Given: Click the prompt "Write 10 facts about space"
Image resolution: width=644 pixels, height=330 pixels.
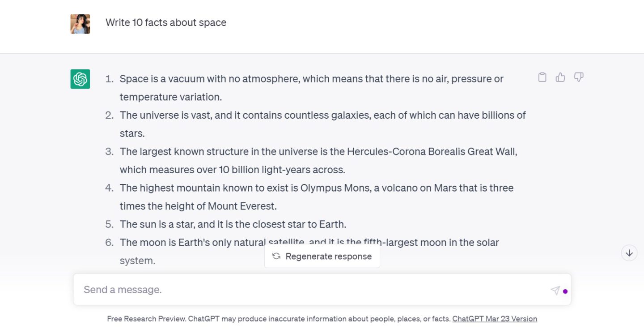Looking at the screenshot, I should [x=166, y=23].
